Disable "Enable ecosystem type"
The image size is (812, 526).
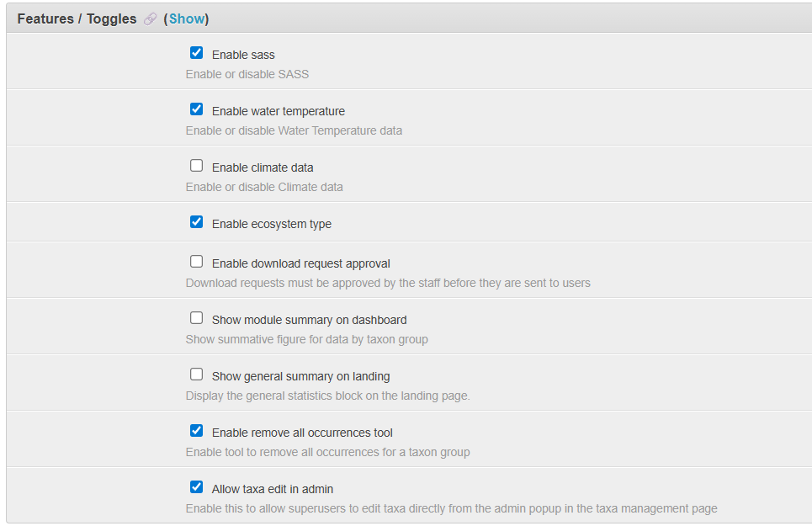click(196, 221)
